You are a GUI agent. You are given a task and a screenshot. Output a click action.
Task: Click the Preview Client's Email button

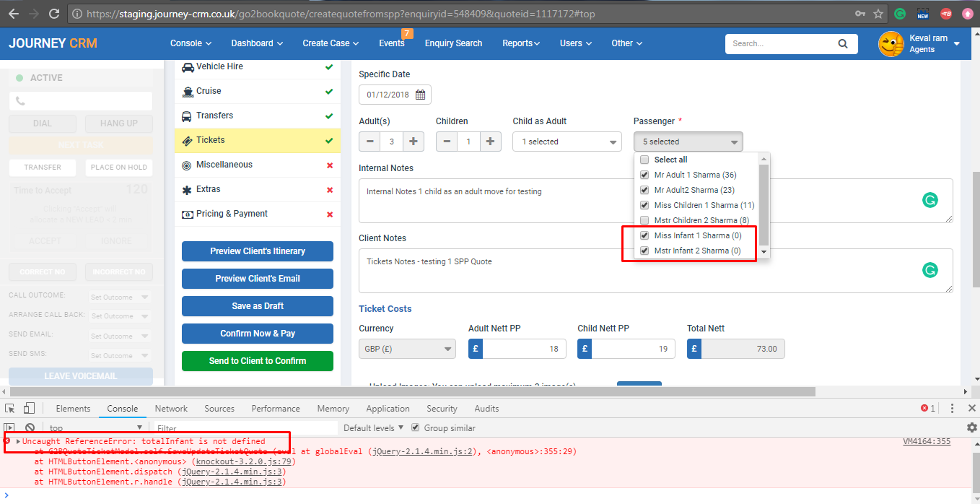coord(258,279)
